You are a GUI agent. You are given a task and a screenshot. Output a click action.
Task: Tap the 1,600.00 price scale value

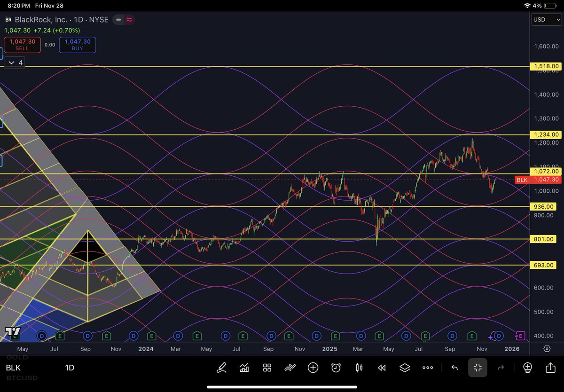[x=547, y=47]
